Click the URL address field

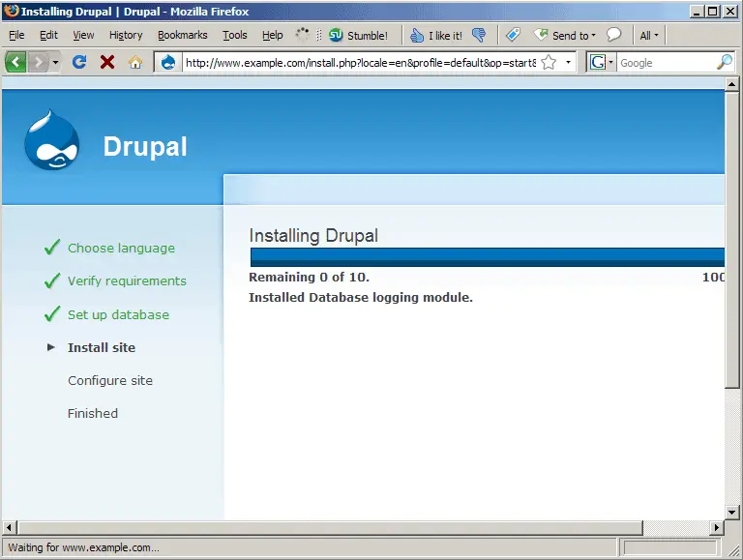pos(361,63)
